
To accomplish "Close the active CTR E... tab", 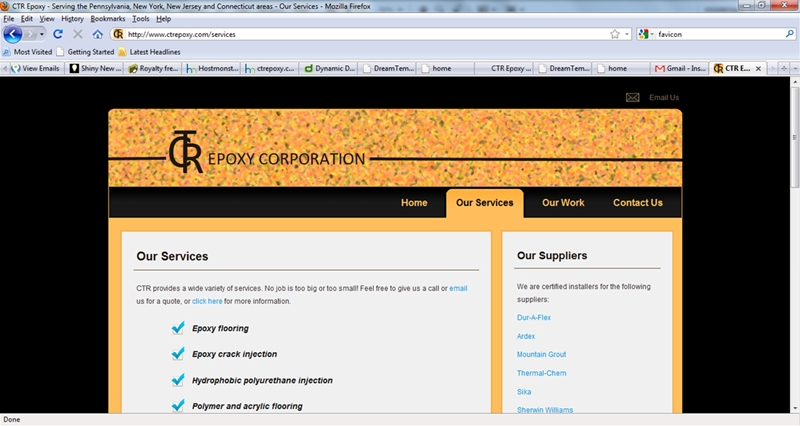I will (x=758, y=68).
